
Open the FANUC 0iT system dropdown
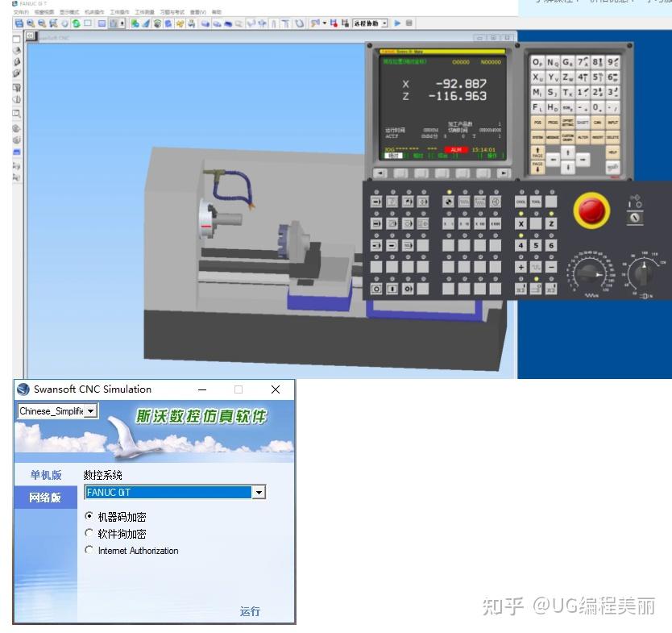[x=259, y=493]
